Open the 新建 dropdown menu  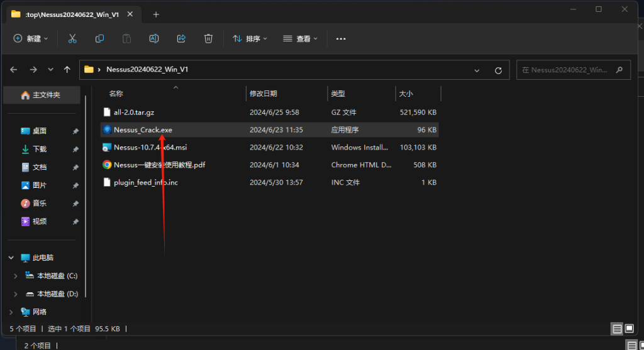[x=31, y=38]
